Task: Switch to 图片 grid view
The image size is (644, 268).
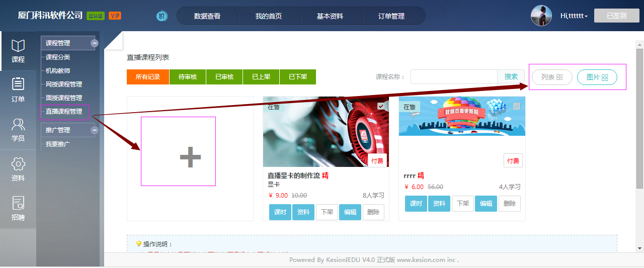Action: tap(597, 77)
